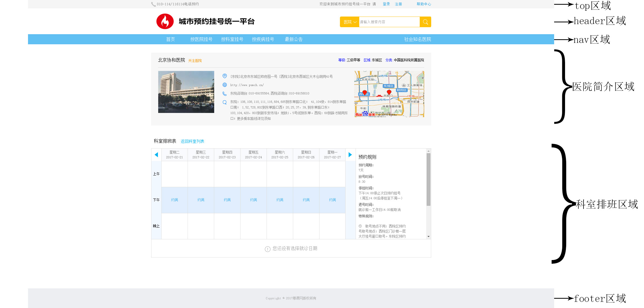The image size is (644, 308).
Task: Open the 登录 link
Action: tap(386, 4)
